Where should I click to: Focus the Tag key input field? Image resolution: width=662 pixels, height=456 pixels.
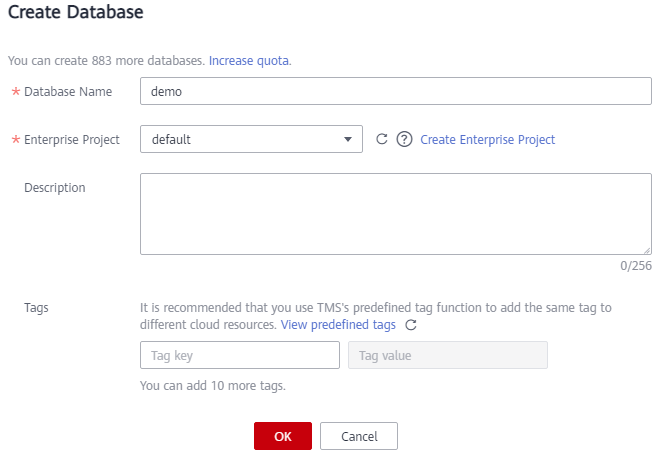[240, 355]
